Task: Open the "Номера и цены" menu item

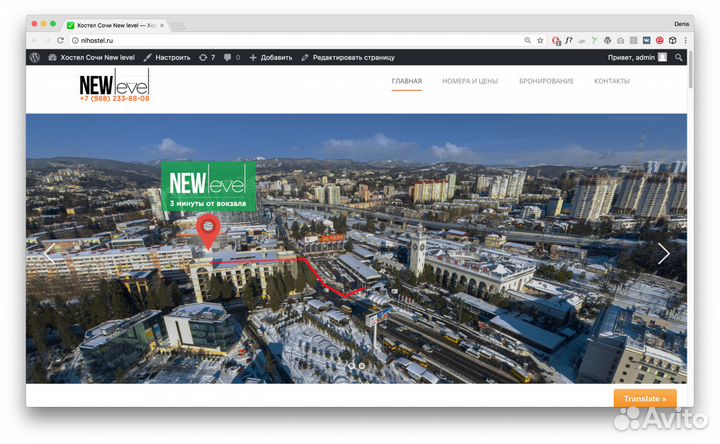Action: click(470, 81)
